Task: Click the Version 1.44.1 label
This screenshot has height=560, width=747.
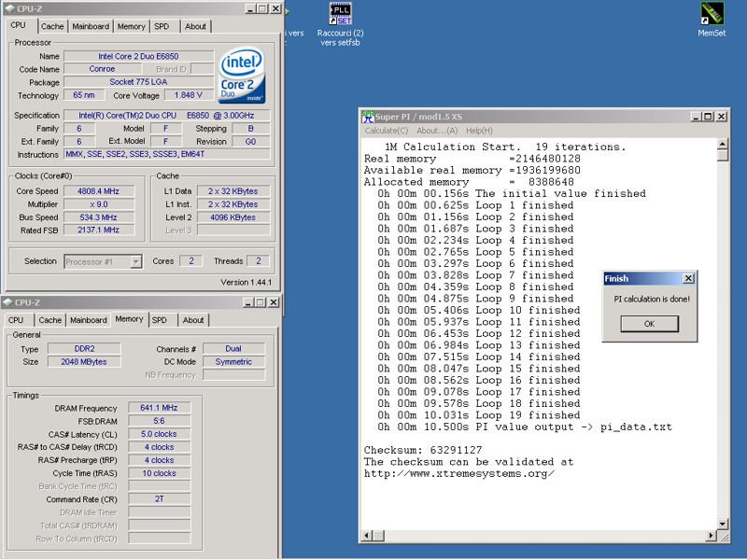Action: (x=246, y=283)
